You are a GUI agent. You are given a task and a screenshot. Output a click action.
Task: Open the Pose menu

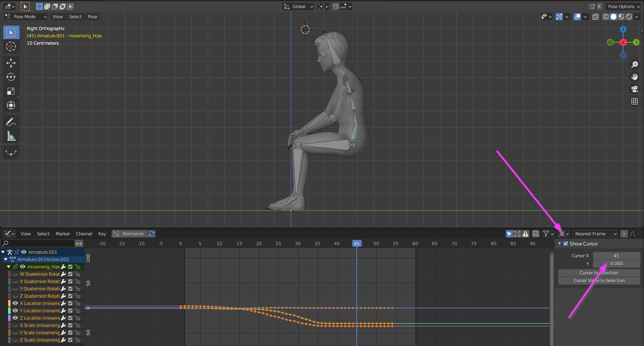[x=93, y=17]
